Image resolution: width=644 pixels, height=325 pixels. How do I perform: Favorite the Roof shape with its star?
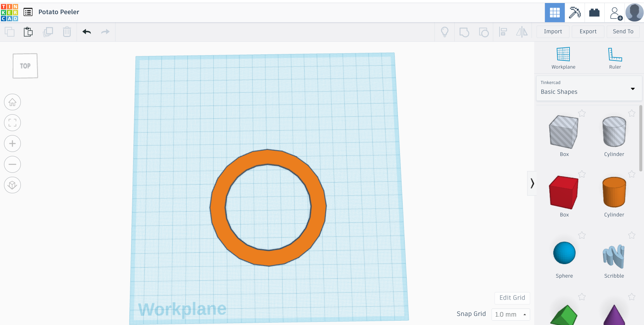[582, 297]
